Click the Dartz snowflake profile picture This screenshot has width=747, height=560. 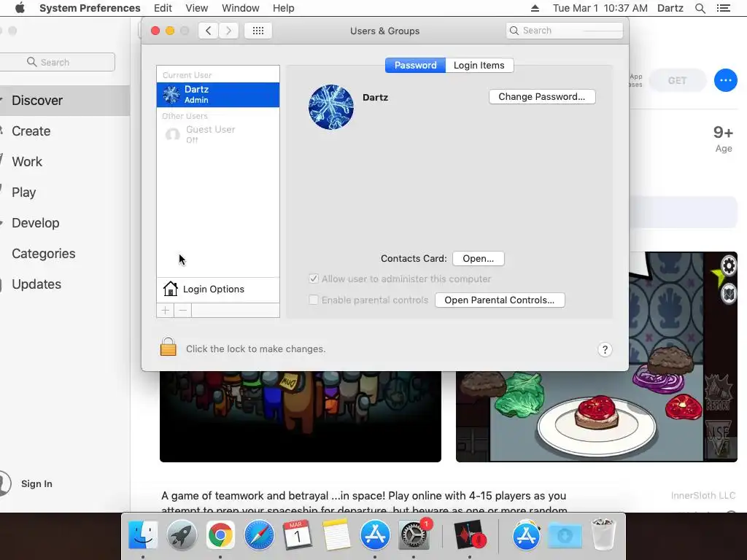click(x=331, y=107)
